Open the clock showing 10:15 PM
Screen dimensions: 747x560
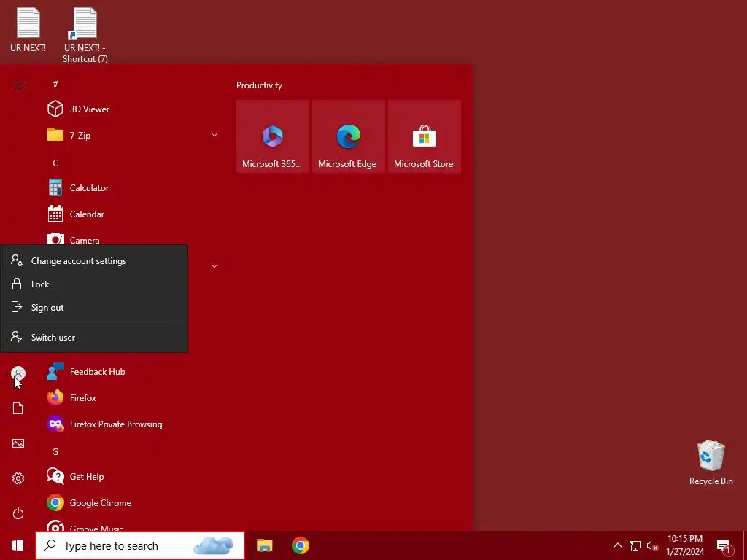(685, 545)
